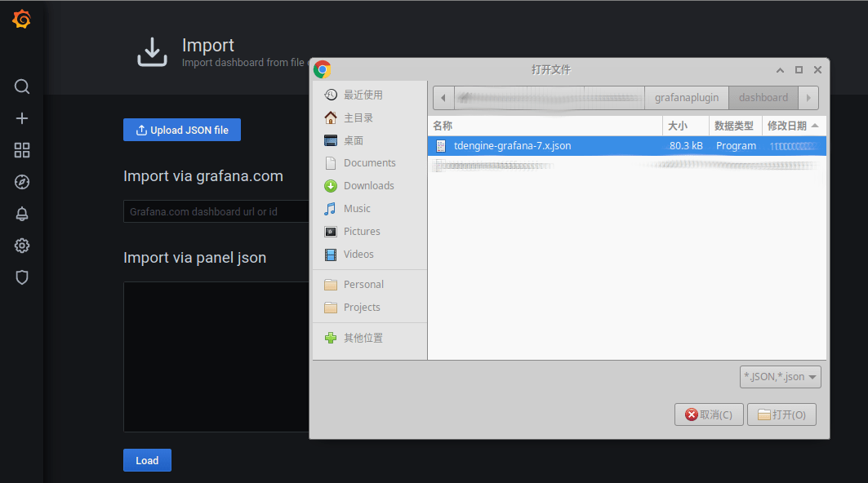Select the tdengine-grafana-7.x.json file
Screen dimensions: 868x483
click(512, 146)
